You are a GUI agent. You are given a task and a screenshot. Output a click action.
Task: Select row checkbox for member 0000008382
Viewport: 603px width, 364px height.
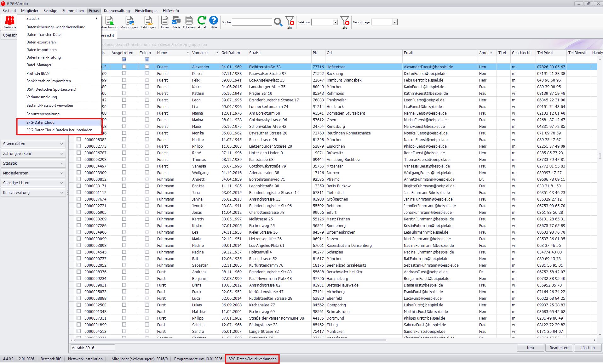click(x=78, y=139)
